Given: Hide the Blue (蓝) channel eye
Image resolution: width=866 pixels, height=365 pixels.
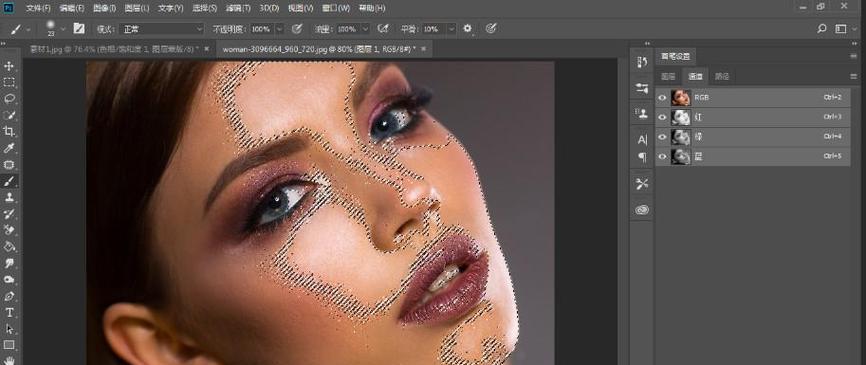Looking at the screenshot, I should [662, 157].
